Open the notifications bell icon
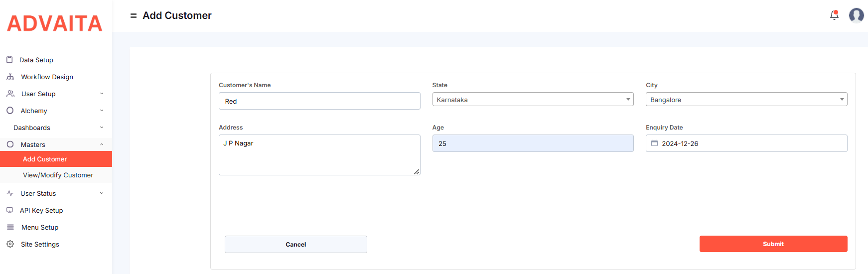 click(x=834, y=15)
